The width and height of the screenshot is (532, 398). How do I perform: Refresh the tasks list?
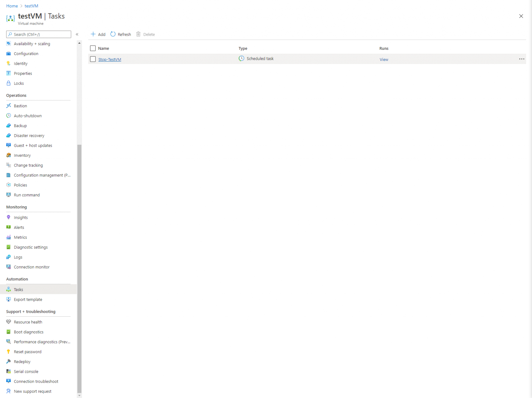pyautogui.click(x=121, y=34)
